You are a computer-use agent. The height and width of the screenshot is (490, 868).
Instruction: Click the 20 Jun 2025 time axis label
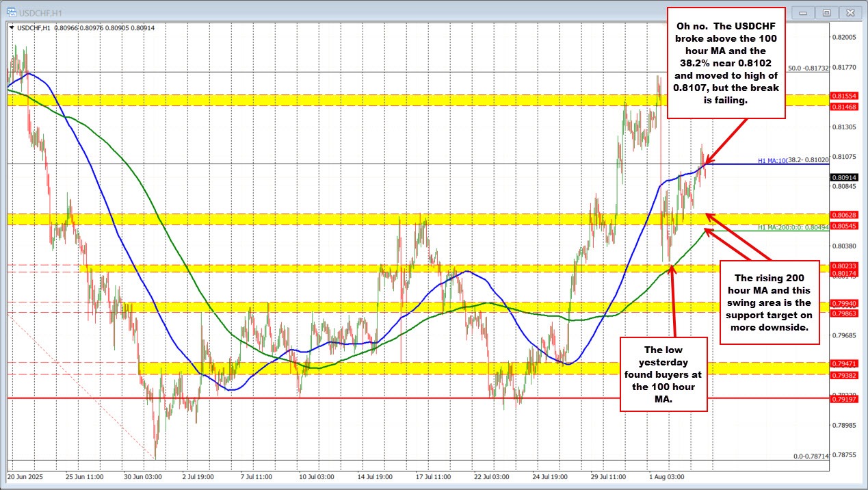pyautogui.click(x=26, y=475)
